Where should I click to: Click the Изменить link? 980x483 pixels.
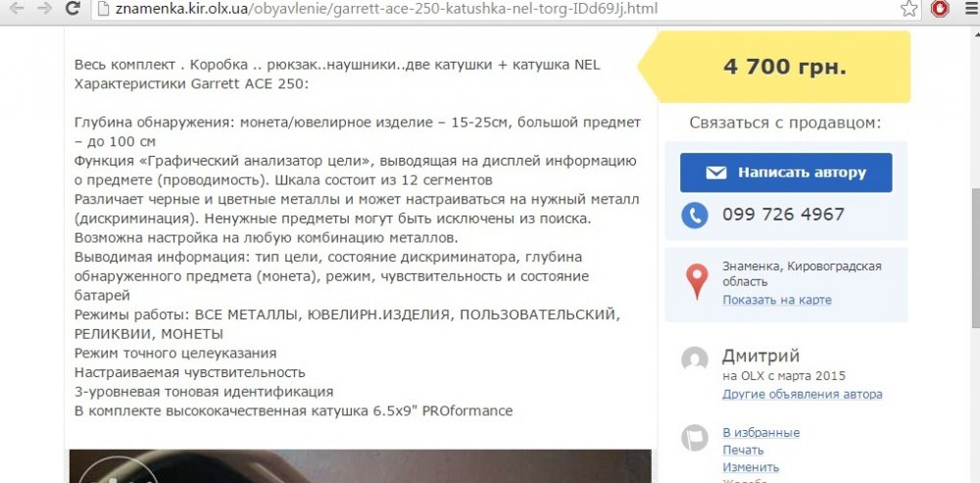tap(751, 467)
